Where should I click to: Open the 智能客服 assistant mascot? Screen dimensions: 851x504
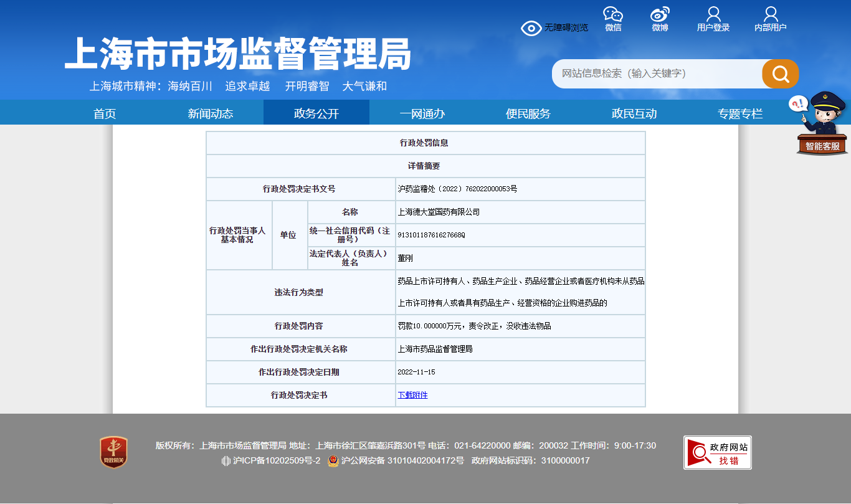[x=823, y=123]
